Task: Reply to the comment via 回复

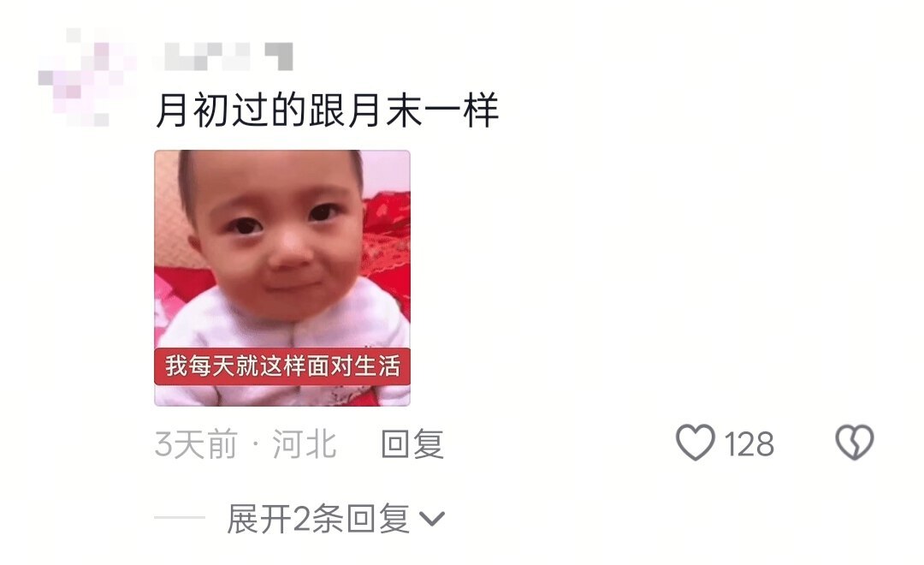Action: [412, 443]
